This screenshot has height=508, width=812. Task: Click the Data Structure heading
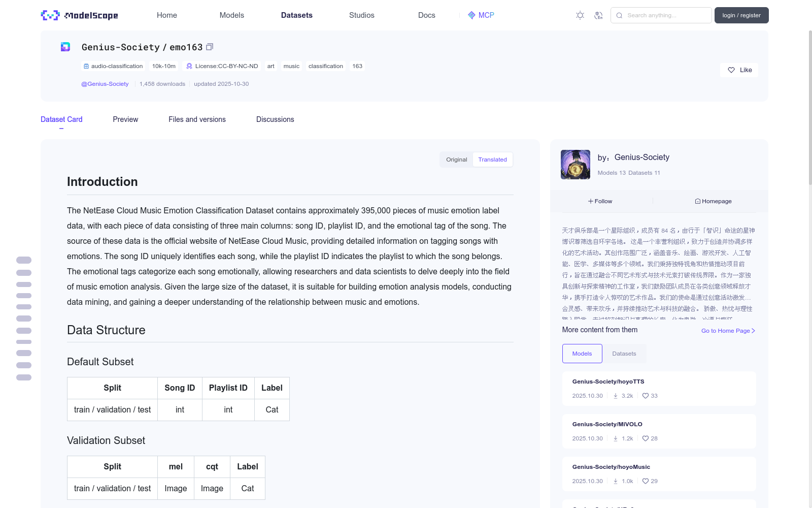106,330
